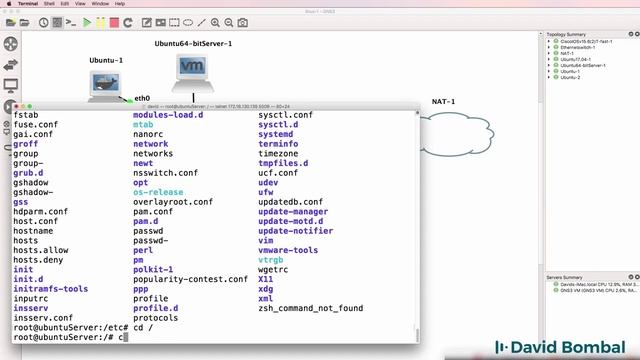Screen dimensions: 640x360
Task: Toggle show interface labels icon
Action: pyautogui.click(x=57, y=23)
